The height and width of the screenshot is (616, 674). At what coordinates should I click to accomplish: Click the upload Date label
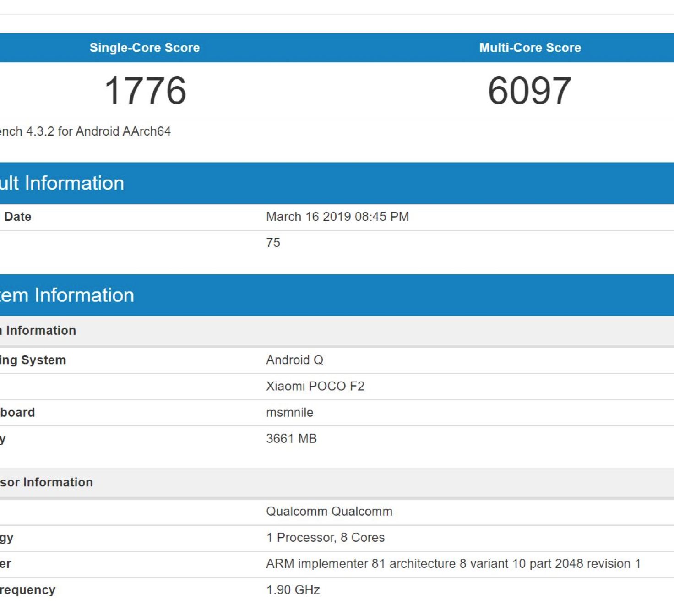[17, 217]
